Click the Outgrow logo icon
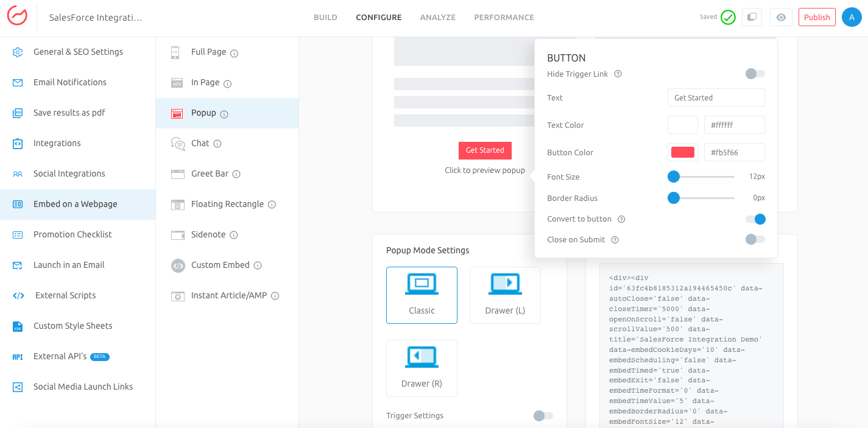868x428 pixels. (x=17, y=16)
